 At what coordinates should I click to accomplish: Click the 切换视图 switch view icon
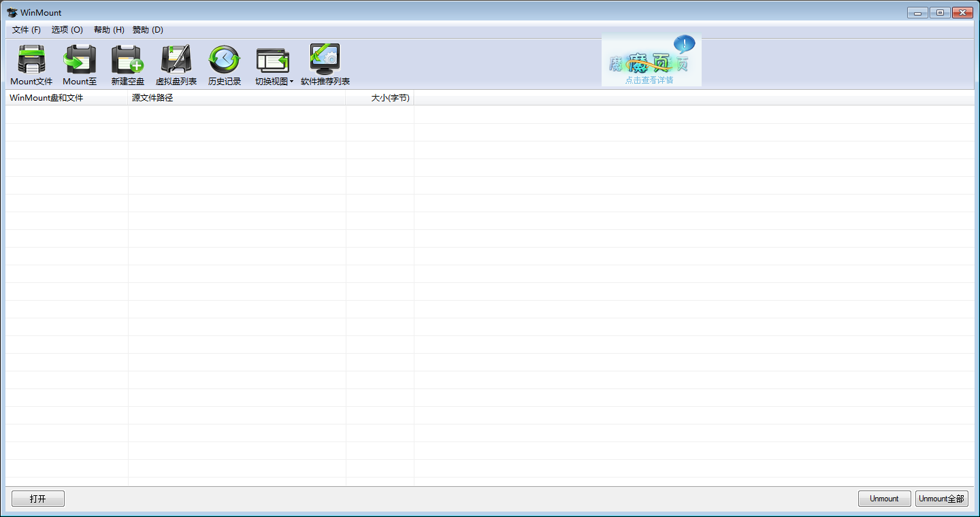pos(272,60)
